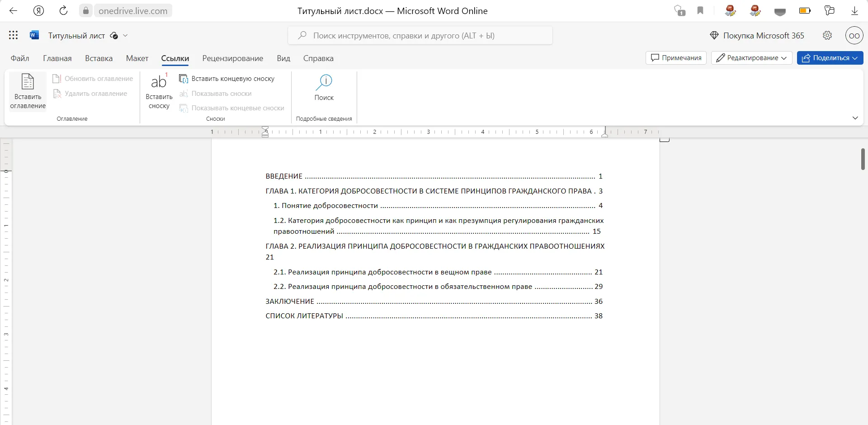Click the dark mask extension icon

[780, 12]
